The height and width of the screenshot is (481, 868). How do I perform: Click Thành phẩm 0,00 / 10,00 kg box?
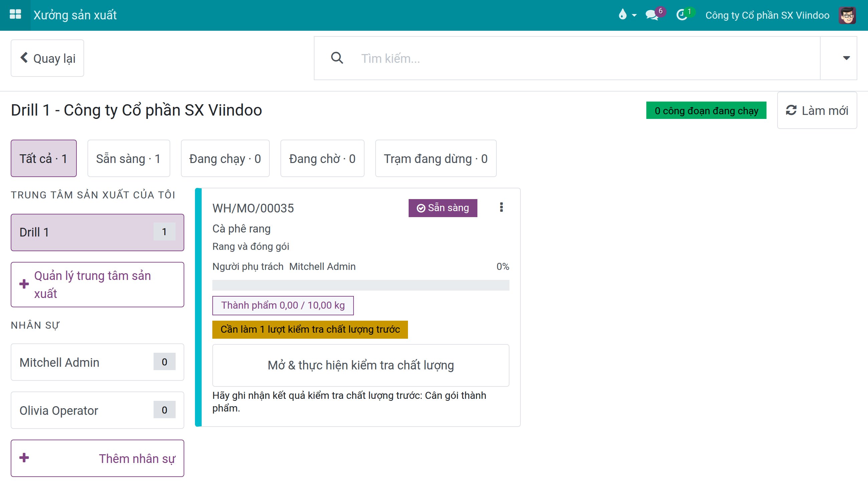tap(283, 305)
